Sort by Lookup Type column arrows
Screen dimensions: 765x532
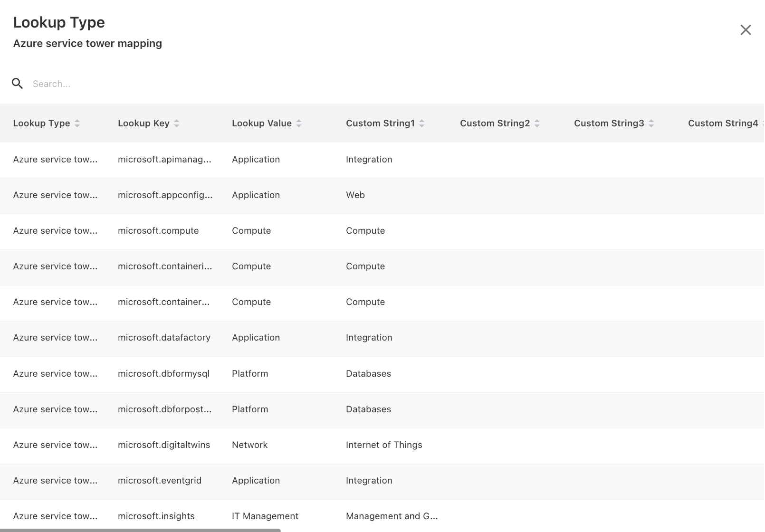point(77,123)
